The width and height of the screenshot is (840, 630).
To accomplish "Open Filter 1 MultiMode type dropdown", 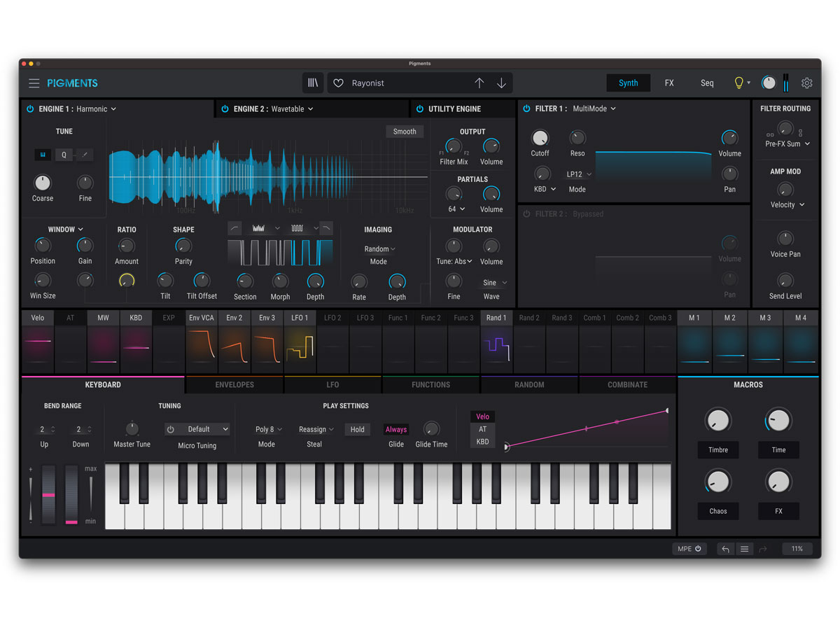I will tap(594, 108).
